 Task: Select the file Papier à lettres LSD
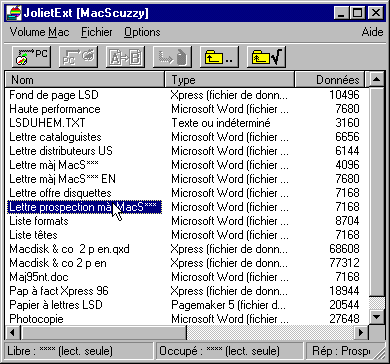56,305
